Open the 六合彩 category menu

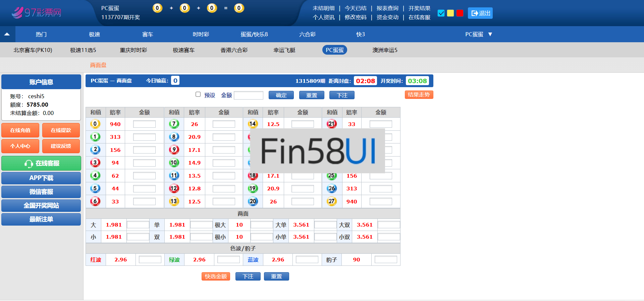(307, 34)
